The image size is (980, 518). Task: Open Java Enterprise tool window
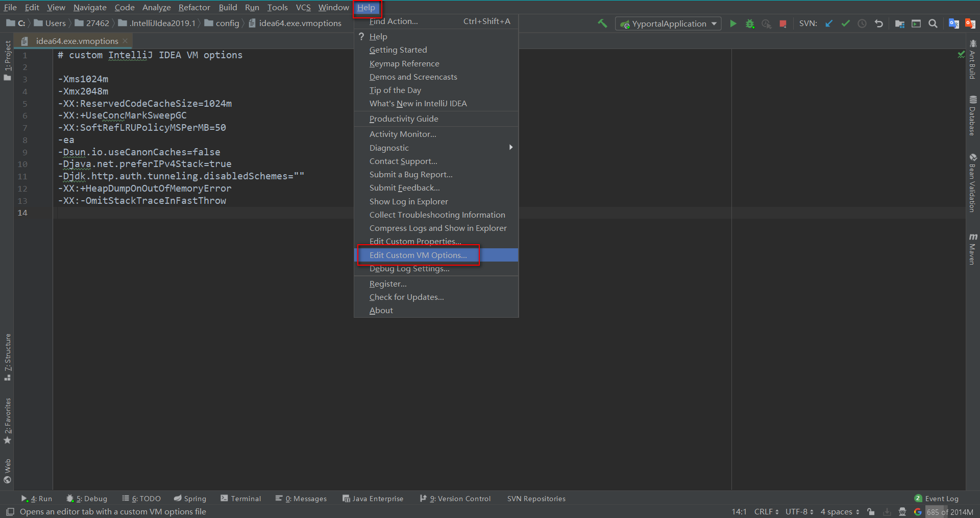coord(373,499)
